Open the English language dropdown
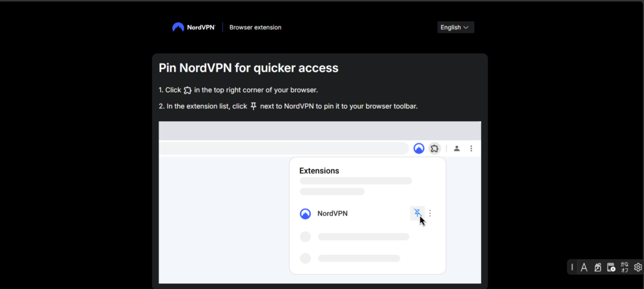 point(455,28)
